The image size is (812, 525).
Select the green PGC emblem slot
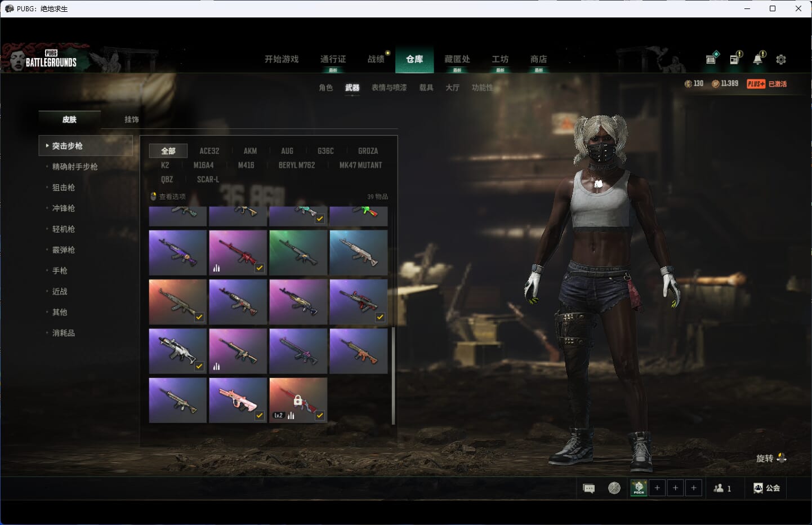click(x=639, y=488)
